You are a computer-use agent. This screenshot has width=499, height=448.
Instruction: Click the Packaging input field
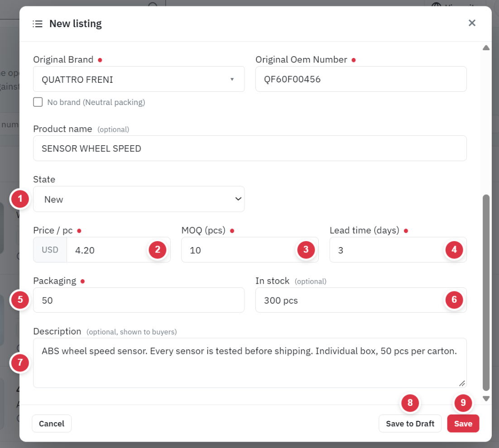pyautogui.click(x=139, y=300)
